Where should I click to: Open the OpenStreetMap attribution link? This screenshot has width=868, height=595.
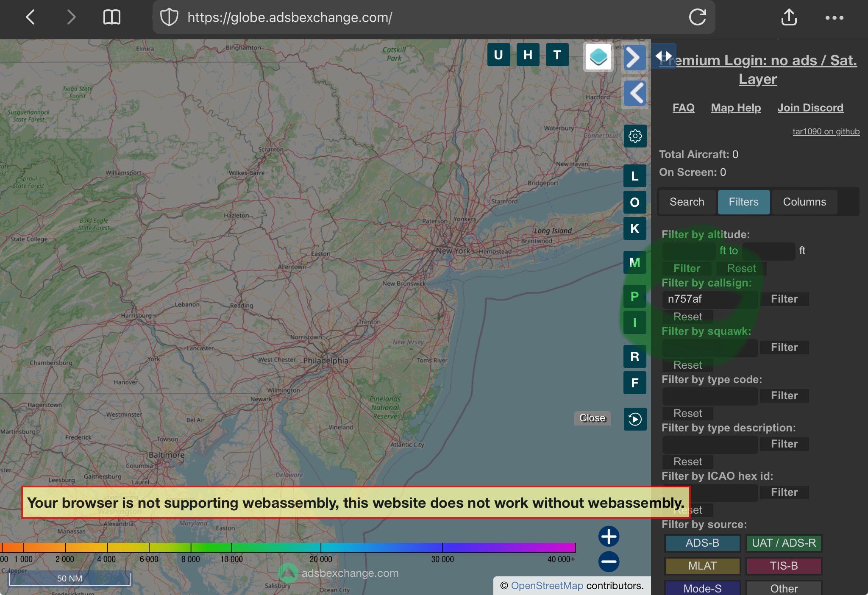[x=547, y=586]
